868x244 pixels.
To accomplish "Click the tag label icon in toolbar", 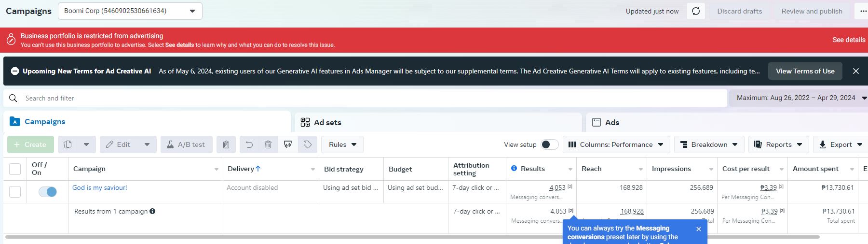I will click(308, 144).
